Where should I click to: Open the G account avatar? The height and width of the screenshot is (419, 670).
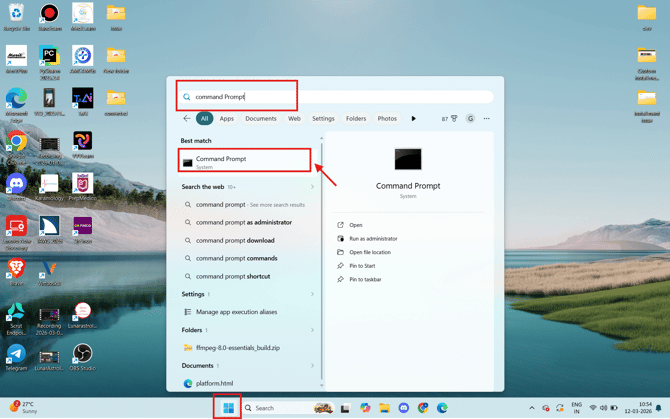click(470, 119)
